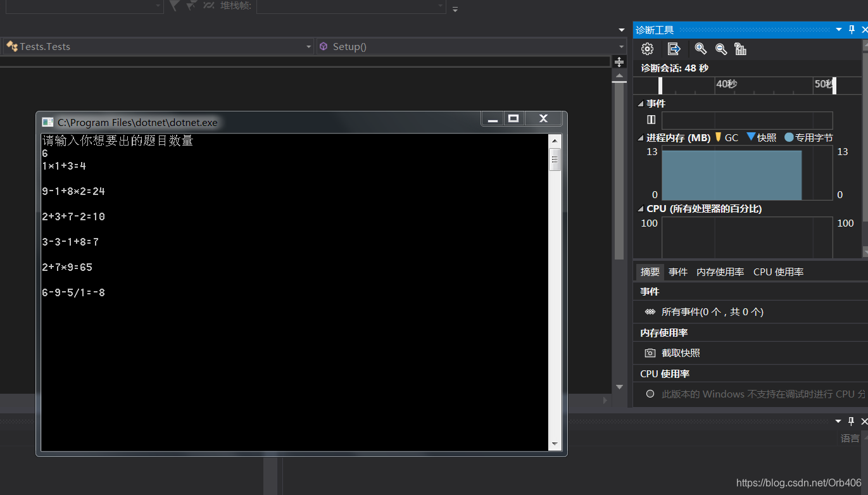Open the 内存使用率 tab
Screen dimensions: 868x495
pos(720,272)
